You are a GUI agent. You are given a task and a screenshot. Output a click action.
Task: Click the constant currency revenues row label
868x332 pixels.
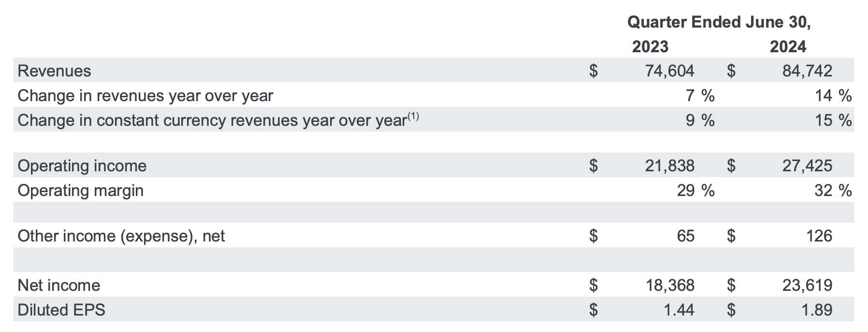click(x=211, y=121)
